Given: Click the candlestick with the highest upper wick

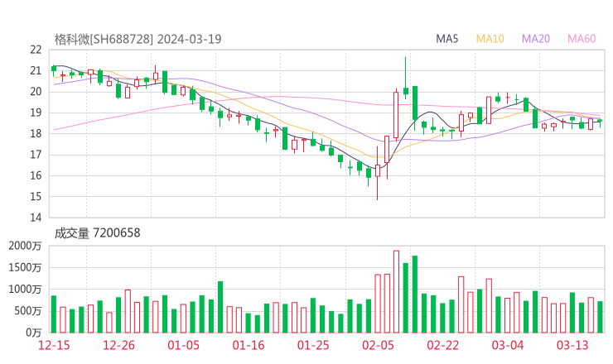Looking at the screenshot, I should point(405,78).
